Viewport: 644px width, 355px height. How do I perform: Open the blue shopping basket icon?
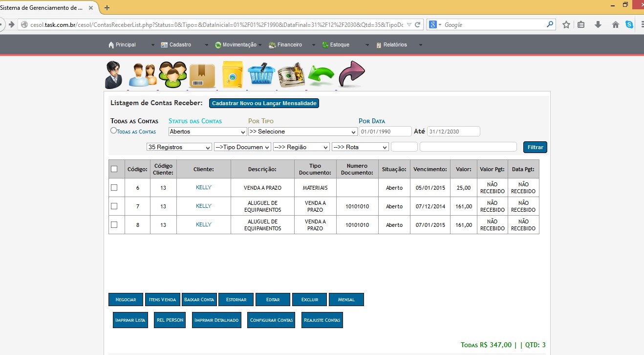261,75
